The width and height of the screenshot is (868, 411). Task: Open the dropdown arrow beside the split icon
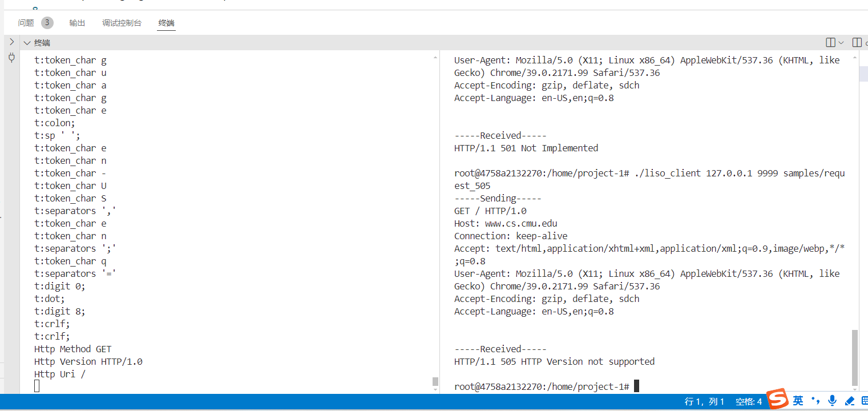pos(841,43)
